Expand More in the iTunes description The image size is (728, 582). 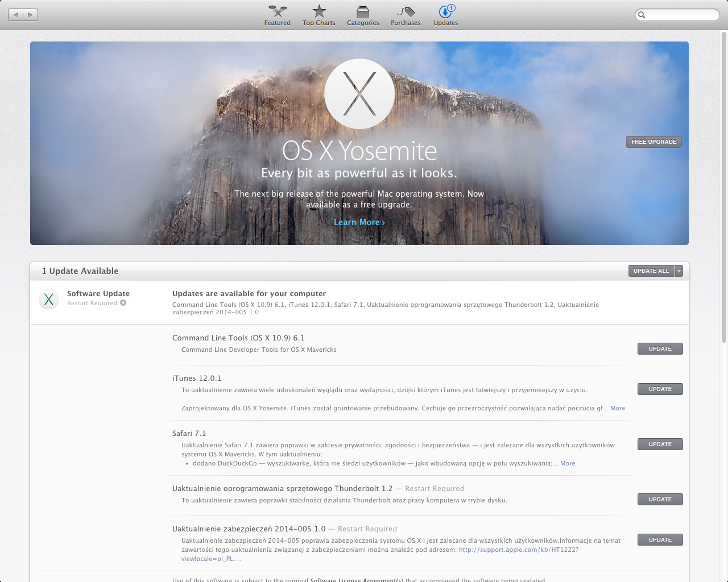pos(618,408)
